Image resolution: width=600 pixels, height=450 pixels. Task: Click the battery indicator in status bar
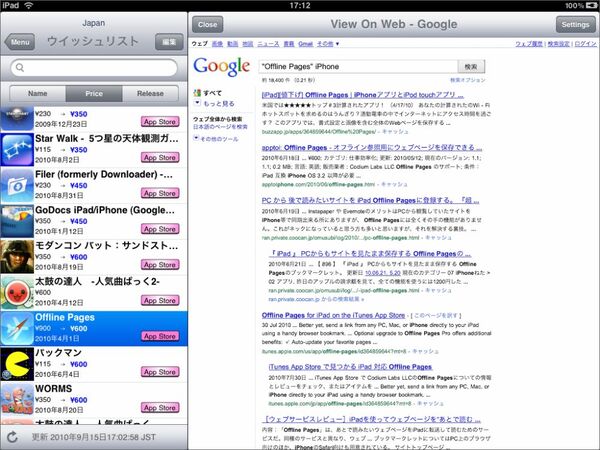click(x=591, y=5)
